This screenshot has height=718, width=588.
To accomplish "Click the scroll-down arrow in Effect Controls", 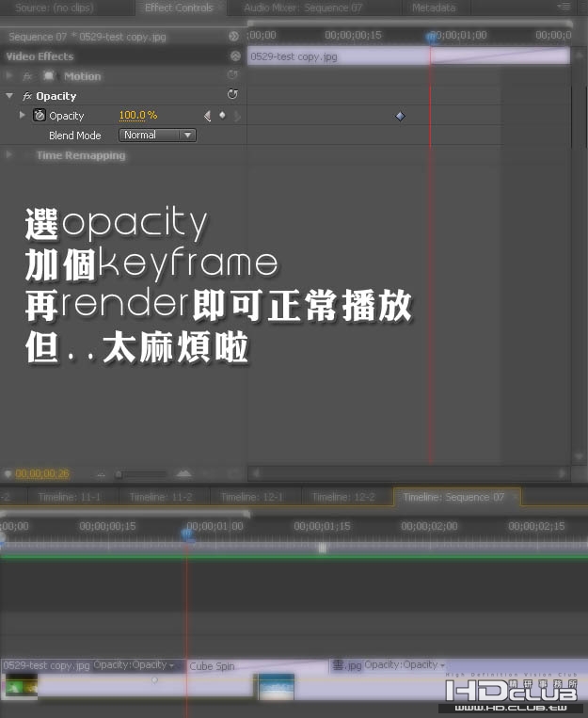I will click(x=579, y=457).
